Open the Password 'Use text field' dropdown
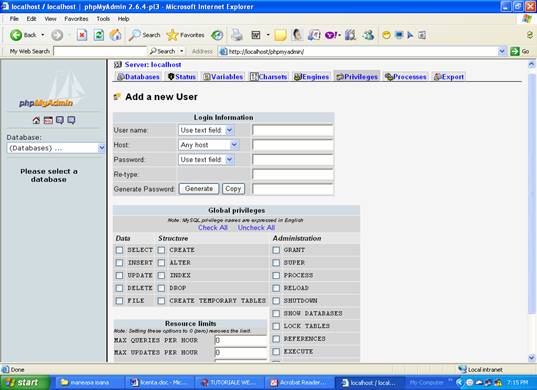The height and width of the screenshot is (390, 537). point(206,160)
